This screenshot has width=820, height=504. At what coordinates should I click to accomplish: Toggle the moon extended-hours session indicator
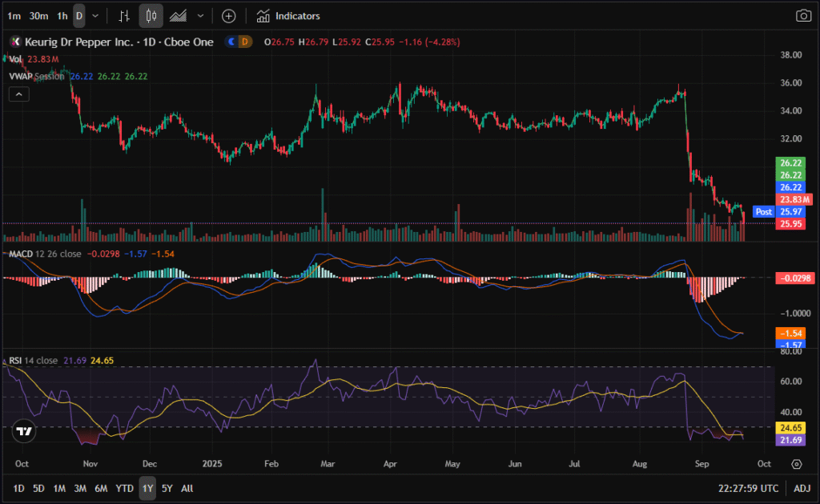pos(232,42)
